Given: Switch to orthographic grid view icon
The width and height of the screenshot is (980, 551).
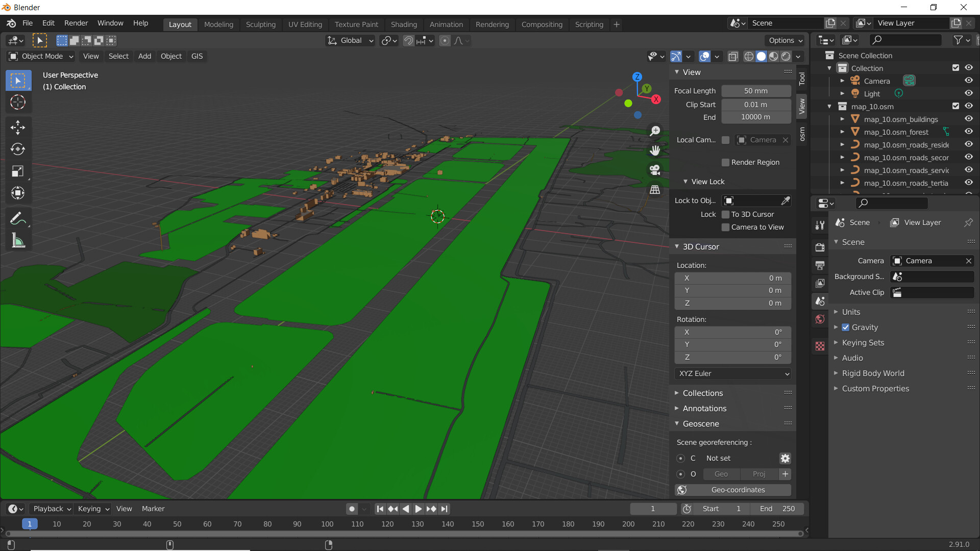Looking at the screenshot, I should 655,189.
